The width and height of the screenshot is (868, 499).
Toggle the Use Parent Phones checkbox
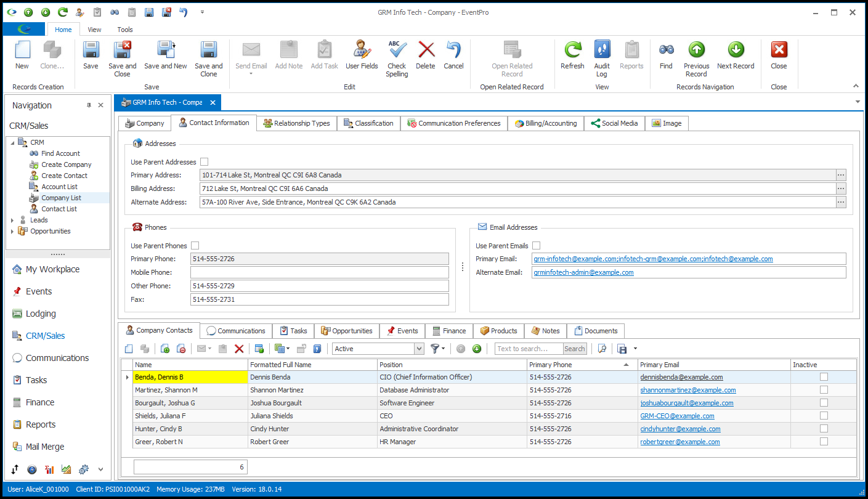[195, 246]
